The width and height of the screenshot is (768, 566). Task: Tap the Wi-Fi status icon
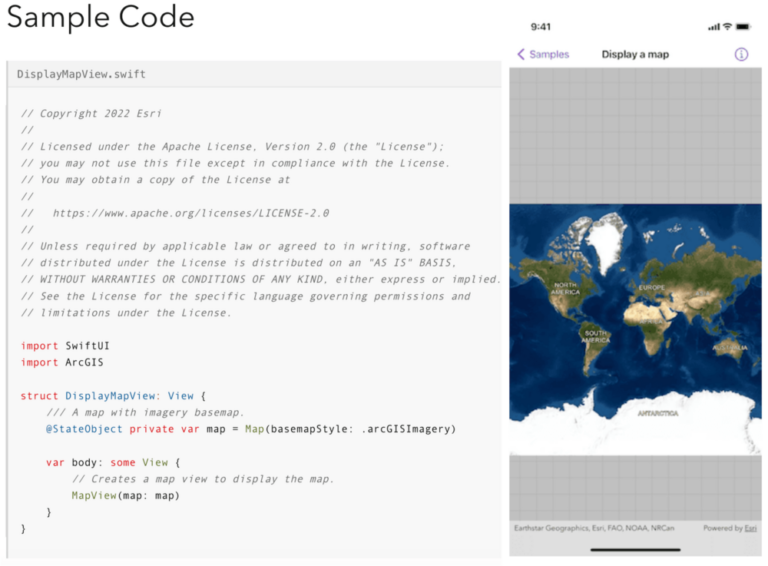727,26
